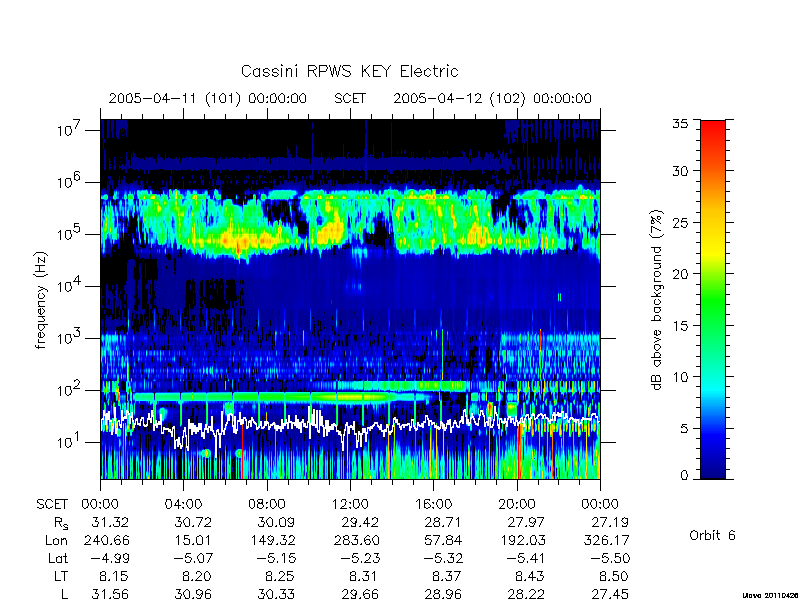Viewport: 800px width, 600px height.
Task: Click the Rs value 30.09
Action: point(276,522)
